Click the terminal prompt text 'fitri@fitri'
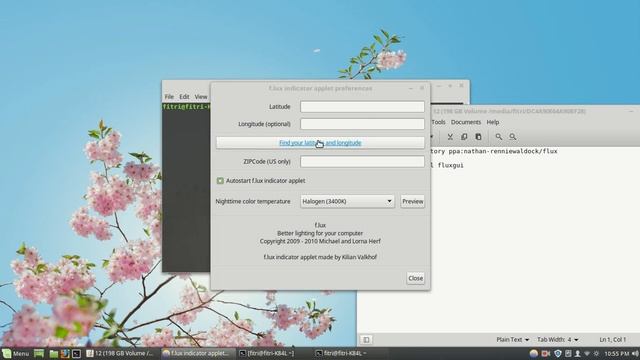 pyautogui.click(x=186, y=107)
